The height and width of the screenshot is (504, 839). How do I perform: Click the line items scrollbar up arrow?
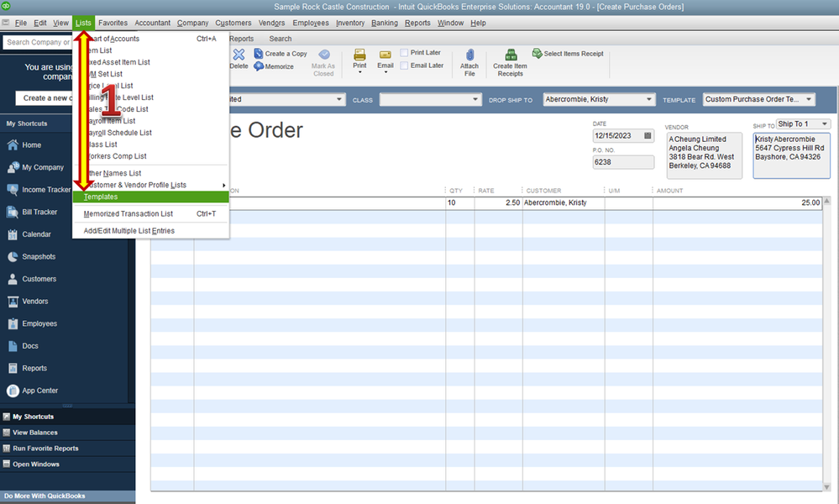point(826,202)
